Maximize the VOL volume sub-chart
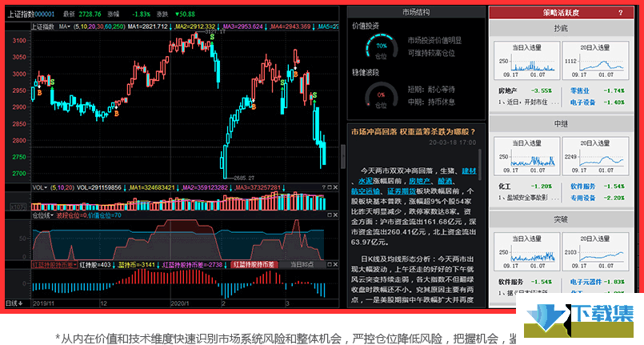The image size is (644, 345). click(330, 187)
